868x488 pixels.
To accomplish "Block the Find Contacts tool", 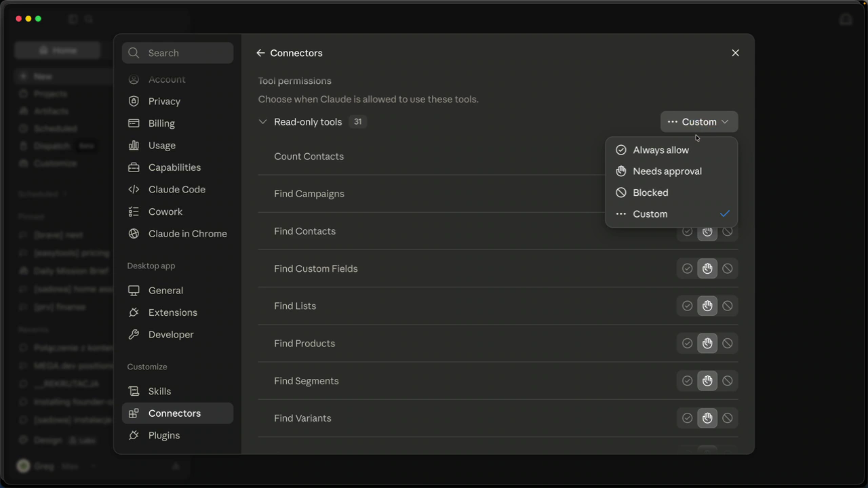I will click(x=728, y=232).
